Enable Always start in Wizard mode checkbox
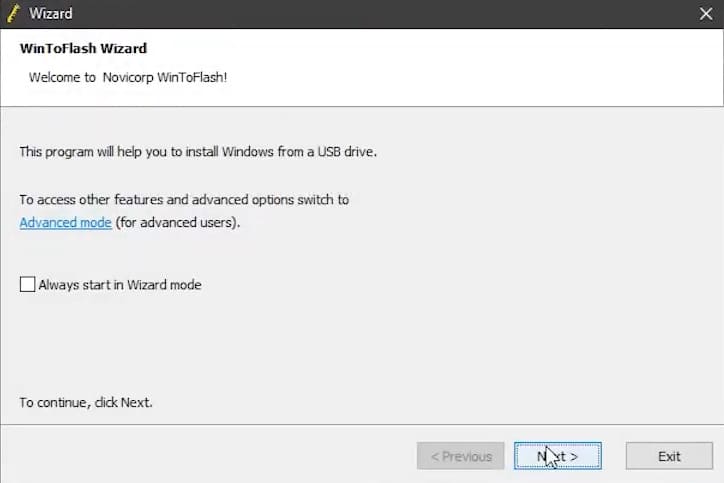Image resolution: width=724 pixels, height=483 pixels. [x=27, y=285]
